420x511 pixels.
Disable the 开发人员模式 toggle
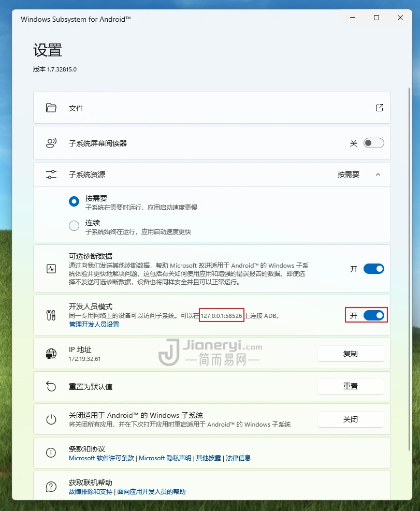(x=374, y=315)
